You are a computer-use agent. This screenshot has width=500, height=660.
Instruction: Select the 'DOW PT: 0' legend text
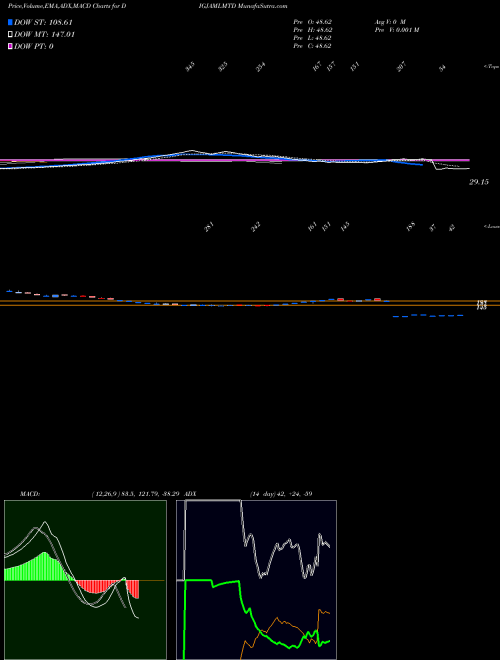[x=34, y=46]
